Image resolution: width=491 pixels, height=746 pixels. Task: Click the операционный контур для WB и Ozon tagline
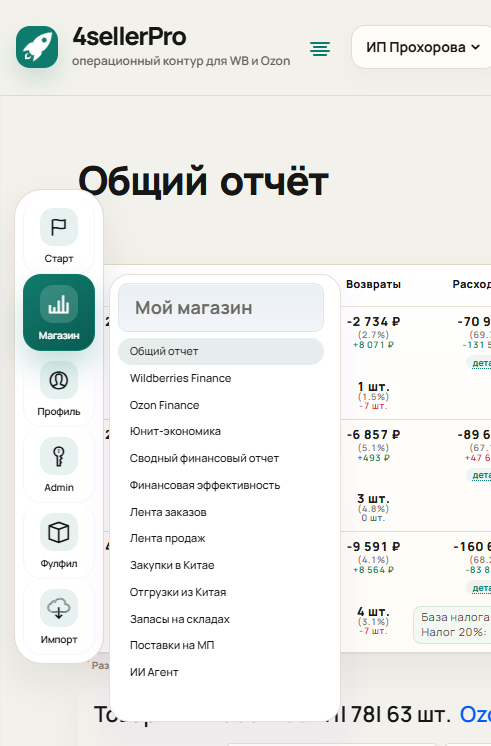(181, 61)
